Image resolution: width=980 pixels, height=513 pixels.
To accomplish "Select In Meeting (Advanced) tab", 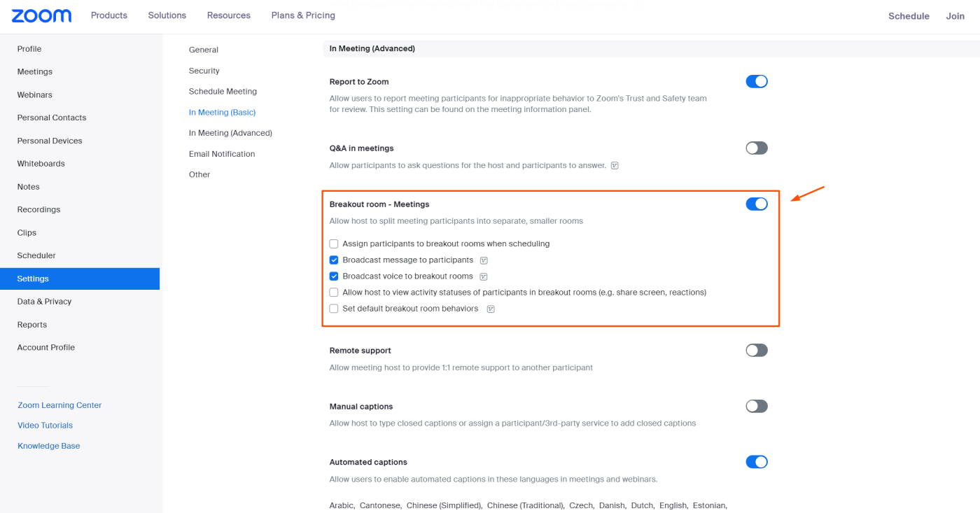I will (x=230, y=133).
